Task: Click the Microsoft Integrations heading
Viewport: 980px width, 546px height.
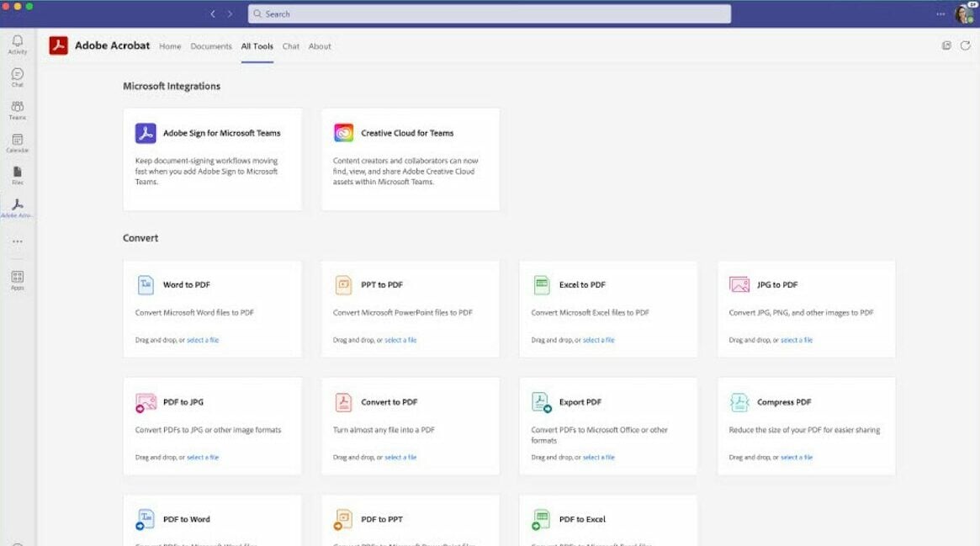Action: pos(172,86)
